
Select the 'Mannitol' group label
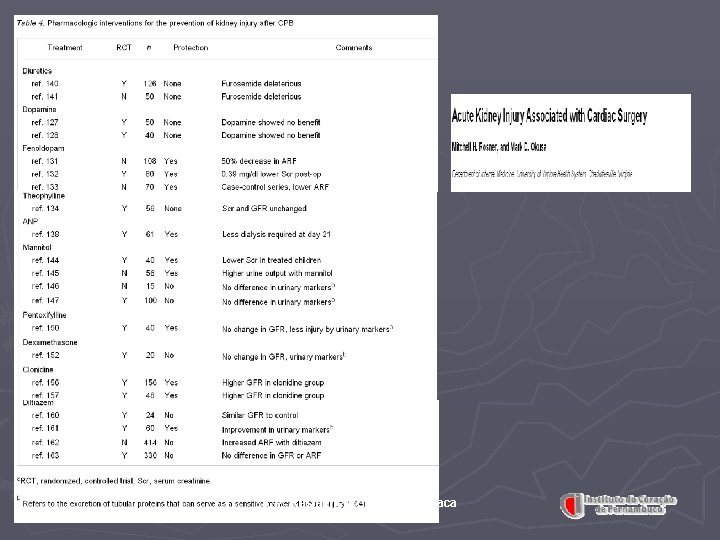37,247
